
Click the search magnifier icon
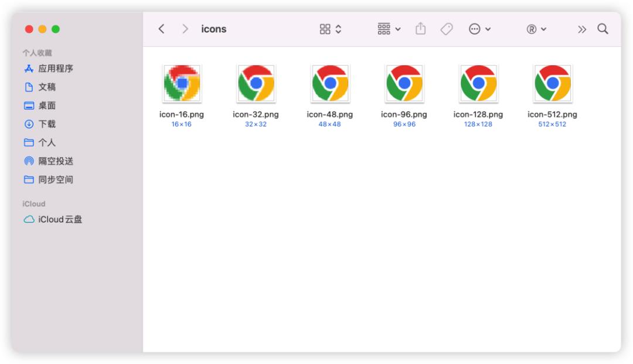pos(603,29)
